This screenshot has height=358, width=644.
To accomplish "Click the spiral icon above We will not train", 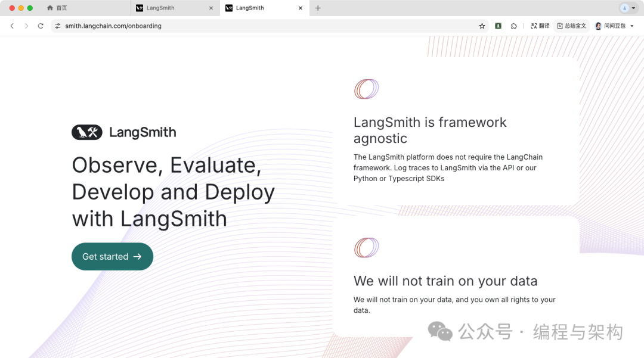I will coord(366,247).
